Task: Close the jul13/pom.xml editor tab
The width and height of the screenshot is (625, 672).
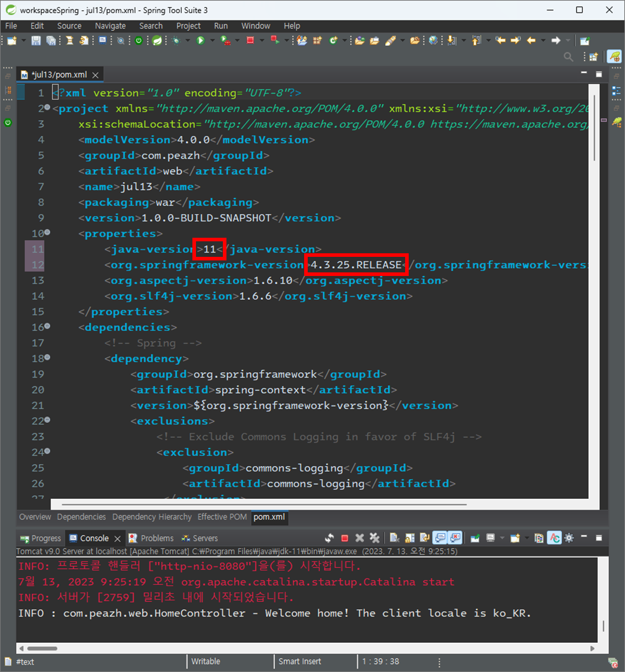Action: pos(95,75)
